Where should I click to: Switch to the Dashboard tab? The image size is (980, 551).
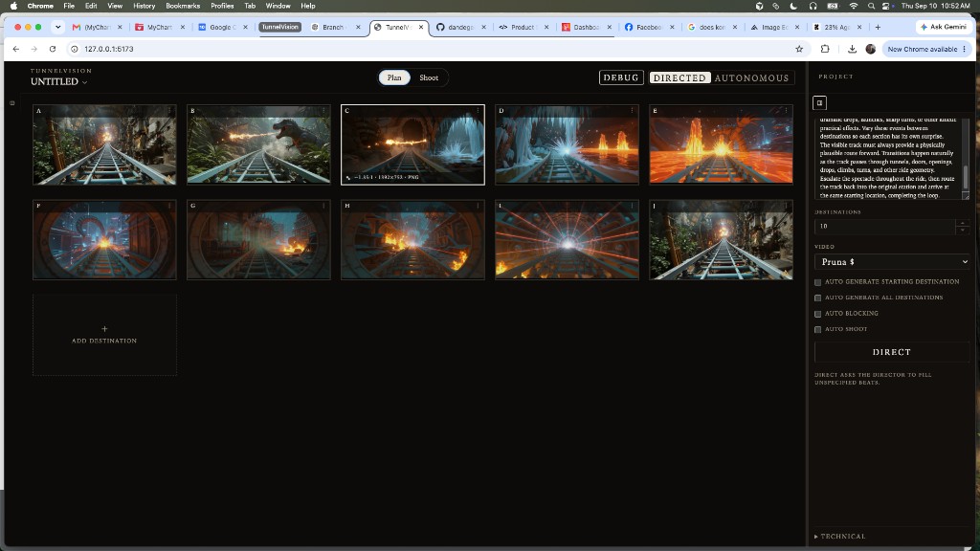[x=587, y=27]
